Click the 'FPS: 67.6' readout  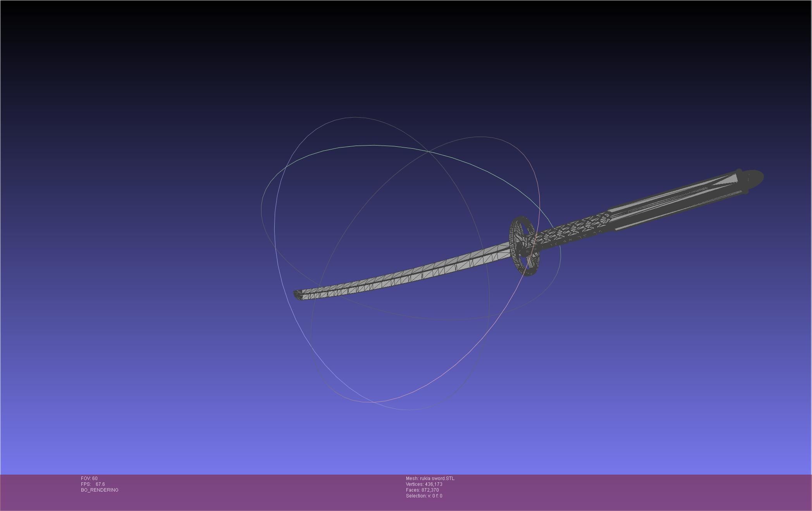pos(93,484)
